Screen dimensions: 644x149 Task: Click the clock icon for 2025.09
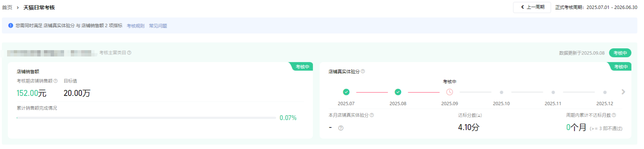tap(450, 92)
